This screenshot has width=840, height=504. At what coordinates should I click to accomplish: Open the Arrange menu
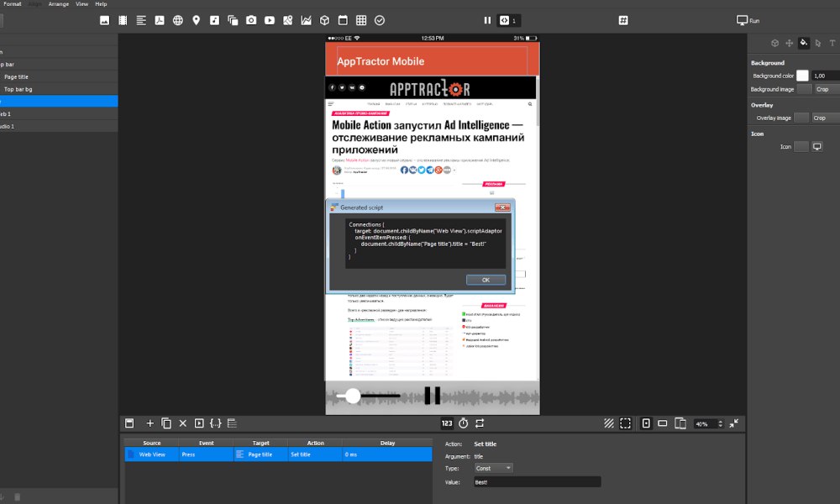59,3
